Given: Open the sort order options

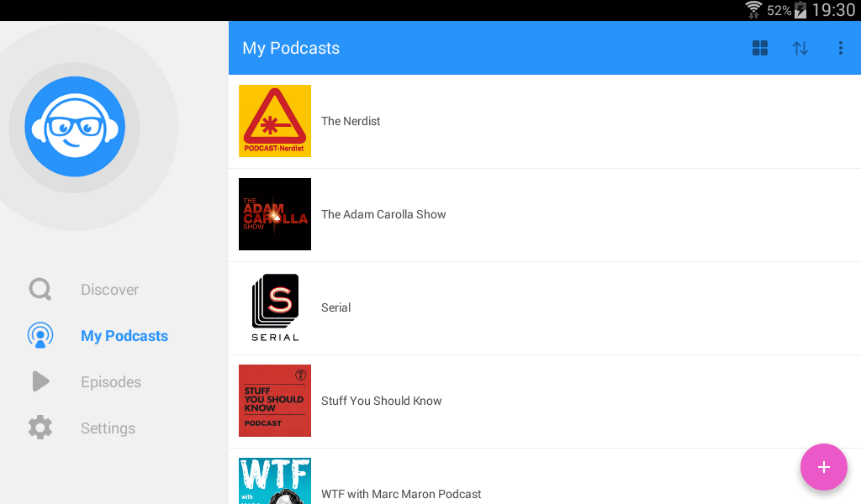Looking at the screenshot, I should [800, 48].
